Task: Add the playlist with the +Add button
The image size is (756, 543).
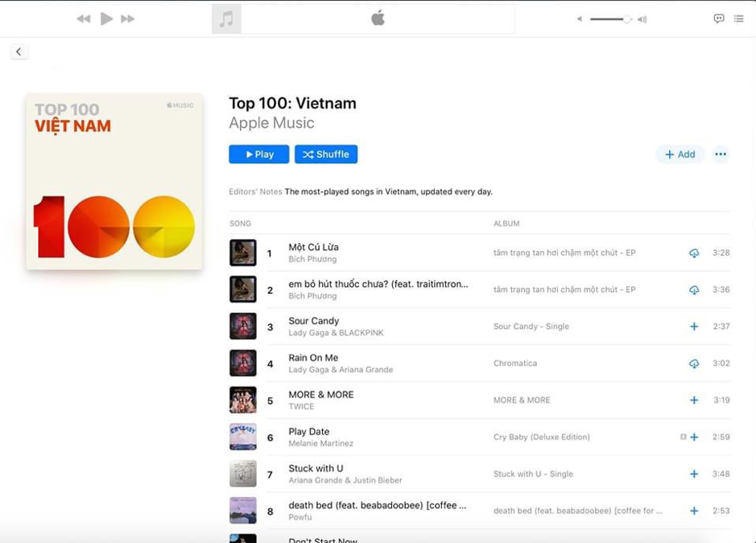Action: point(680,154)
